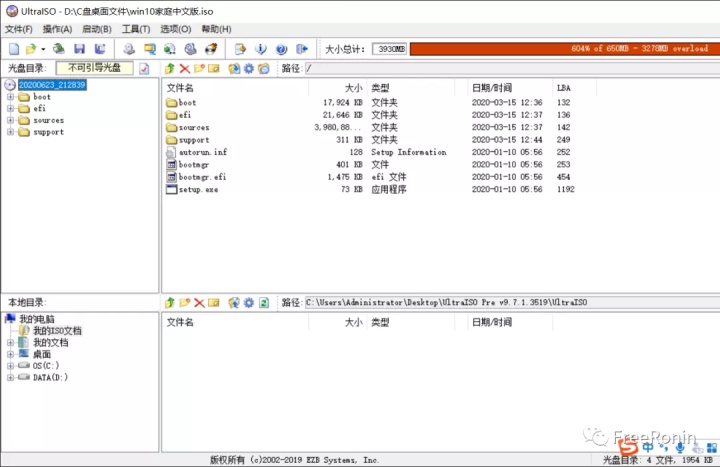Click the Convert image format icon

[150, 49]
